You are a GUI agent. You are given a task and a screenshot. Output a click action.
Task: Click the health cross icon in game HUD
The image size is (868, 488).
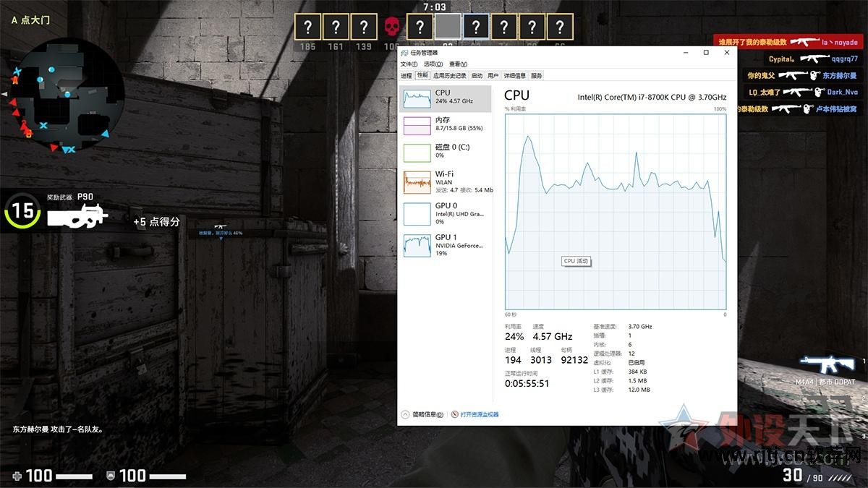18,475
